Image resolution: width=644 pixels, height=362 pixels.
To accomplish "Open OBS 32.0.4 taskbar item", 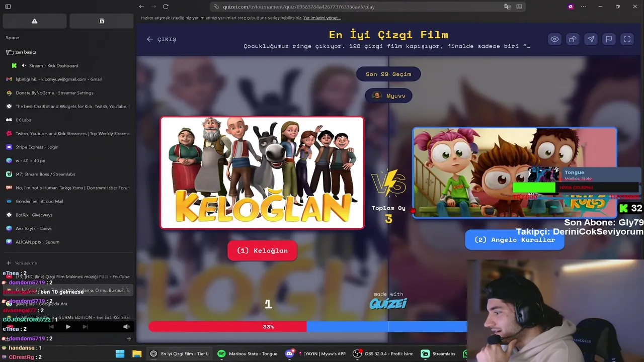I will (x=383, y=354).
